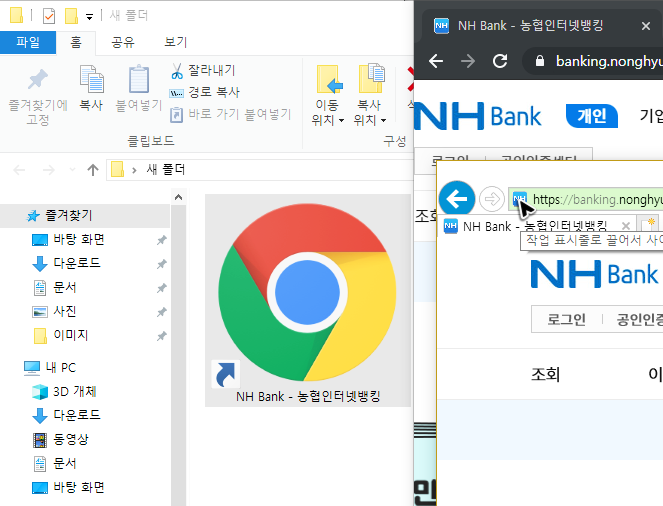Screen dimensions: 663x506
Task: Open recent locations dropdown chevron
Action: pyautogui.click(x=72, y=170)
